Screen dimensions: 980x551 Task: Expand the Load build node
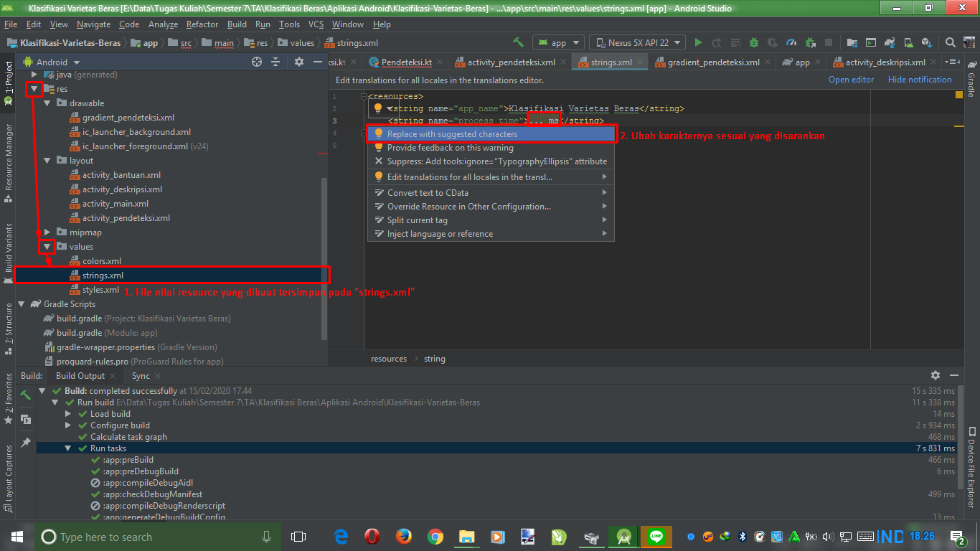(x=68, y=414)
